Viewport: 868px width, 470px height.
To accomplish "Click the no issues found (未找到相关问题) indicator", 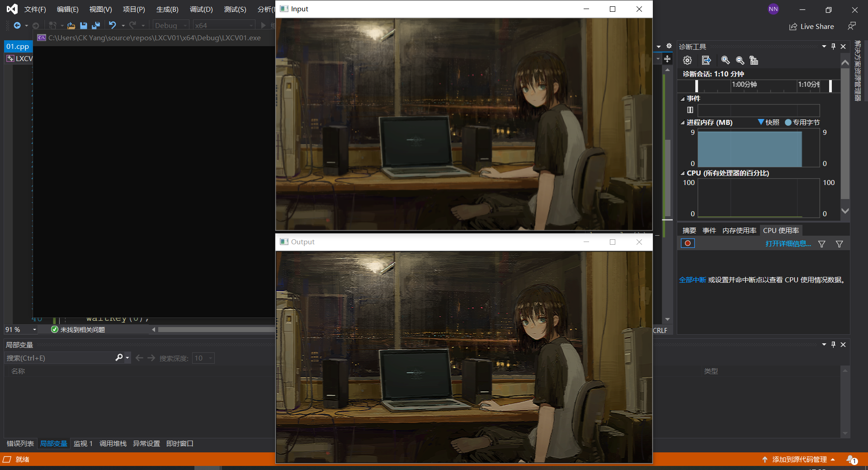I will click(x=78, y=329).
